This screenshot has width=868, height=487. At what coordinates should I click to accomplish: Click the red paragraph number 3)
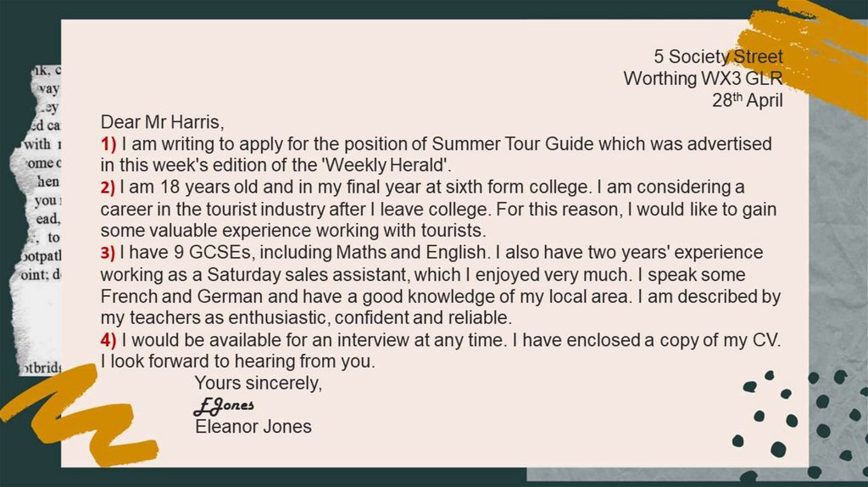point(108,253)
